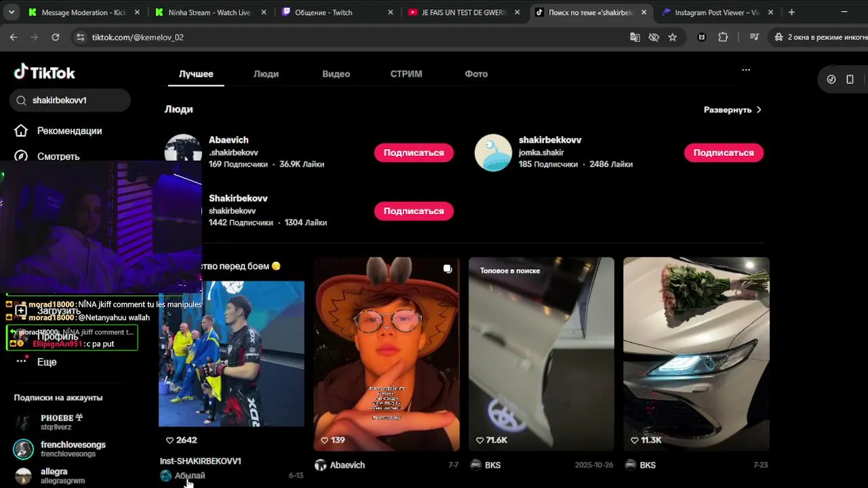The width and height of the screenshot is (868, 488).
Task: Close the Общение - Twitch tab
Action: tap(391, 12)
